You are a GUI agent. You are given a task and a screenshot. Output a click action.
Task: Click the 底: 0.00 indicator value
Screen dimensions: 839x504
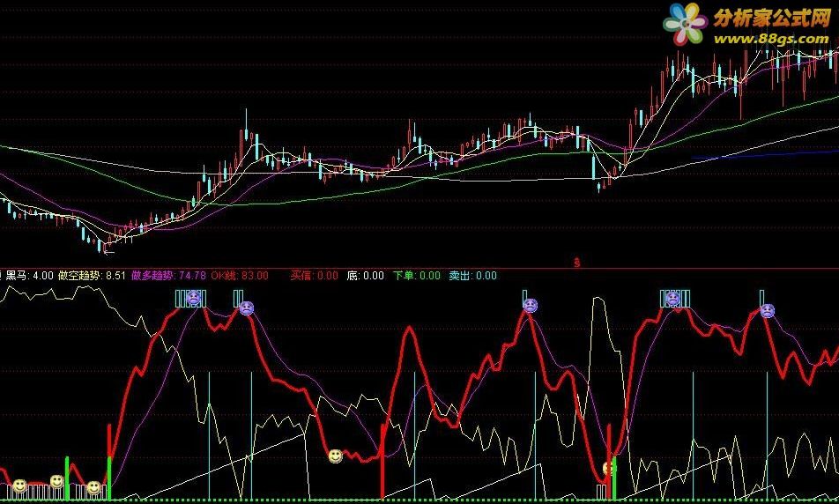coord(366,276)
